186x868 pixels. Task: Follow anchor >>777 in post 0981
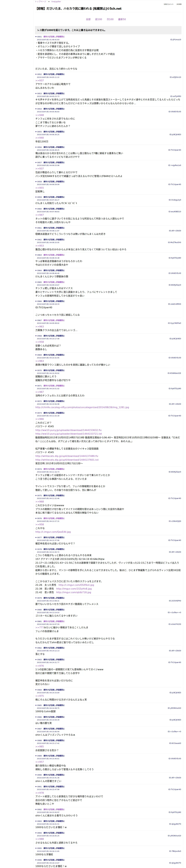[40, 627]
